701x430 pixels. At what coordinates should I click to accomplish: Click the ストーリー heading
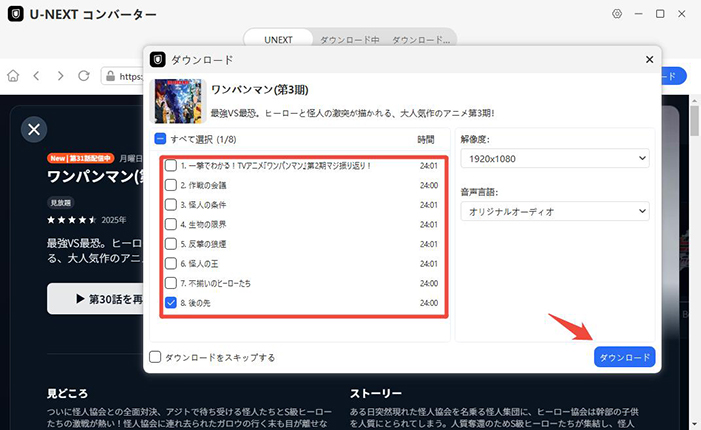pyautogui.click(x=376, y=393)
